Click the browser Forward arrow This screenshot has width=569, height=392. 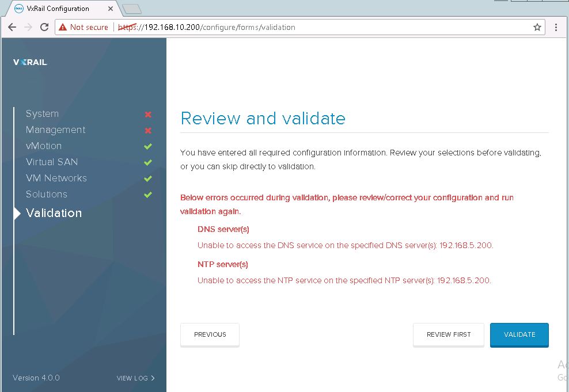tap(28, 27)
